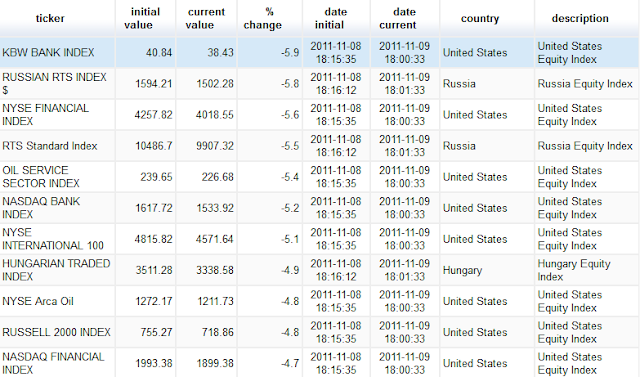Click the current value 3338.58
Screen dimensions: 640x377
pyautogui.click(x=215, y=270)
